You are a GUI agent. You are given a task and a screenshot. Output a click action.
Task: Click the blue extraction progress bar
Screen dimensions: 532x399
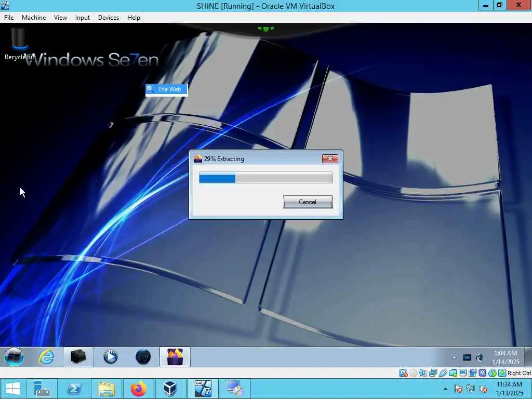(265, 178)
